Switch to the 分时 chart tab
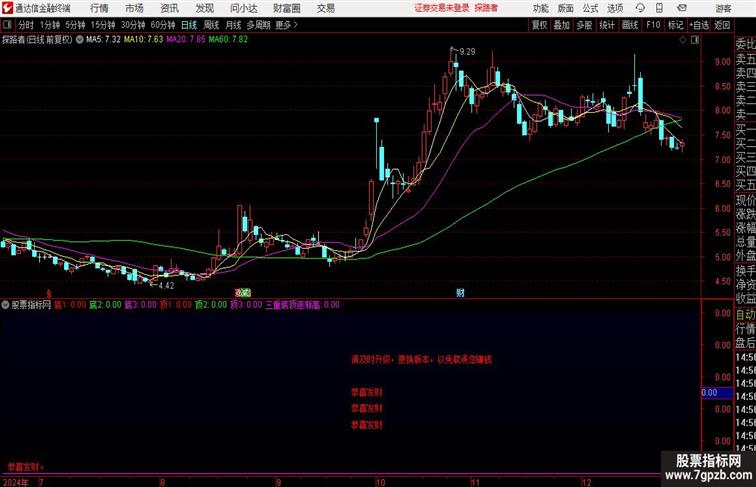Image resolution: width=756 pixels, height=487 pixels. [x=26, y=25]
